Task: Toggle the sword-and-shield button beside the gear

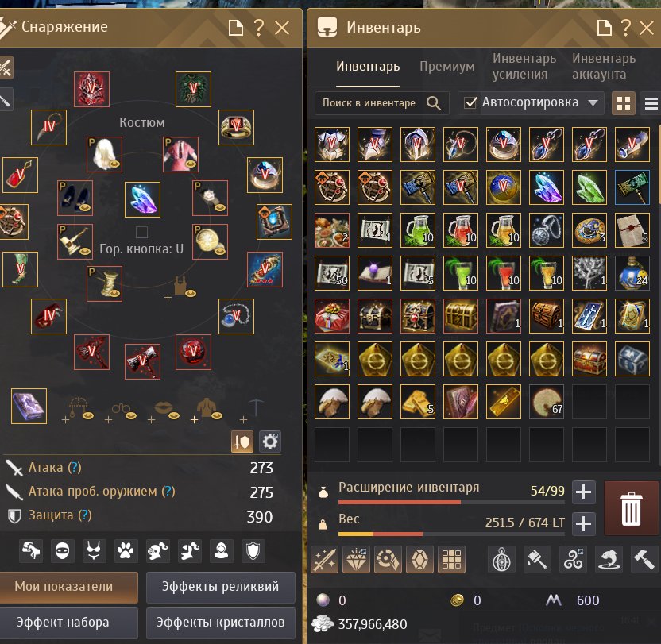Action: (x=242, y=442)
